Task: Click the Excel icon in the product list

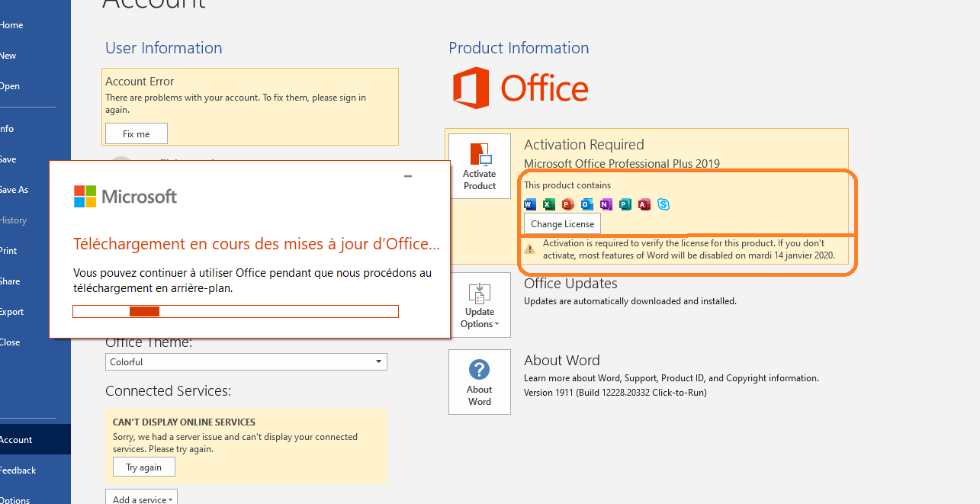Action: pyautogui.click(x=549, y=204)
